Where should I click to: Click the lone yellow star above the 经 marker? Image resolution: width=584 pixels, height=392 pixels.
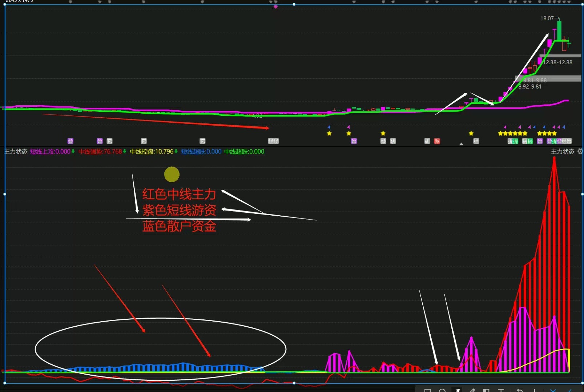(471, 133)
